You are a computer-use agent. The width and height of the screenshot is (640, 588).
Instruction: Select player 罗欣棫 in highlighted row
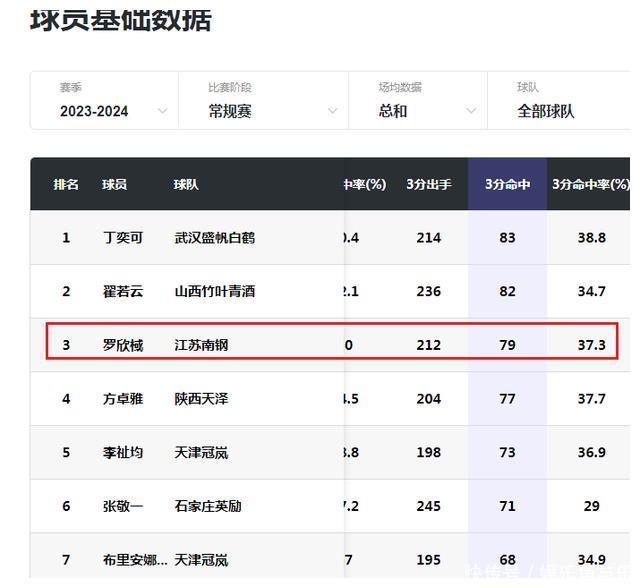pos(123,345)
